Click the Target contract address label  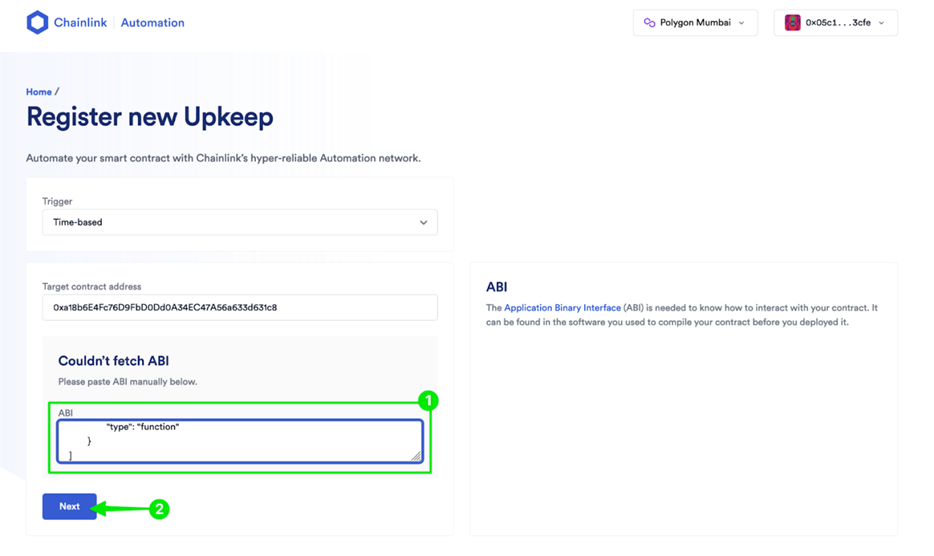click(92, 287)
